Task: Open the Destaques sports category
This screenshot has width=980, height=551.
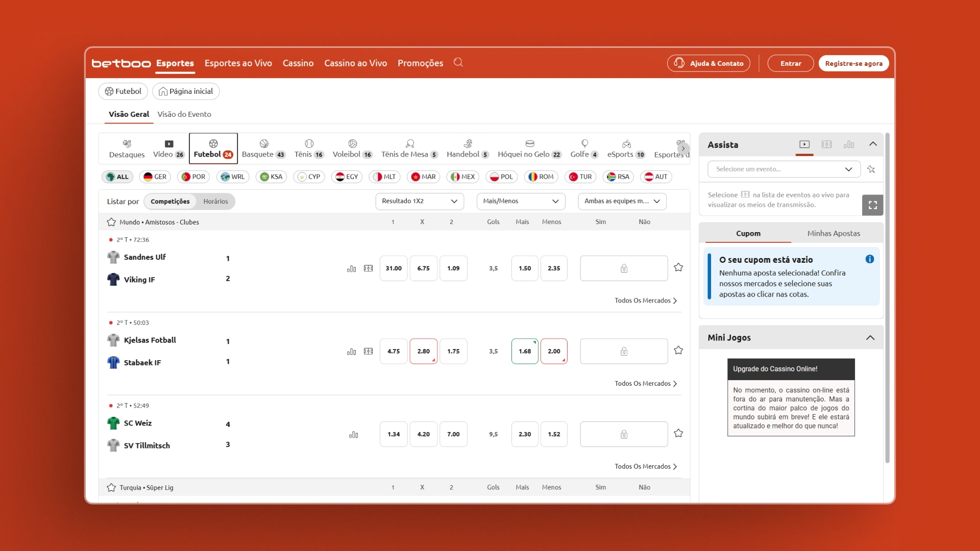Action: coord(127,148)
